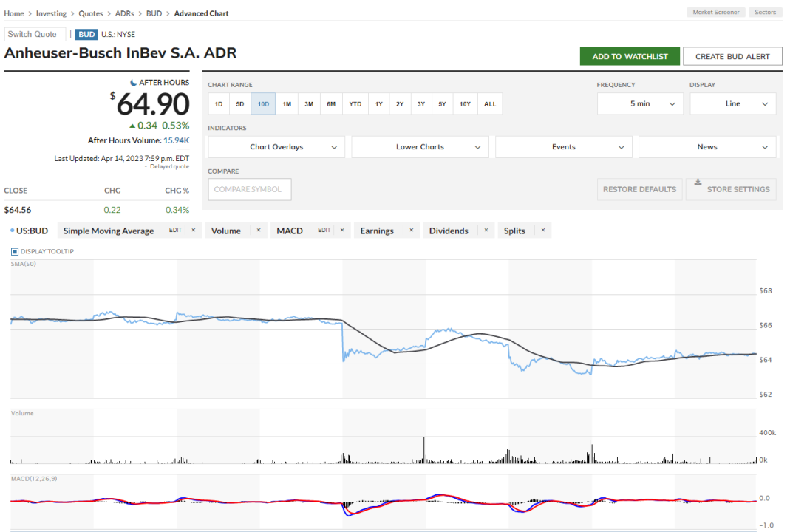Click the Store Settings button

[x=731, y=189]
